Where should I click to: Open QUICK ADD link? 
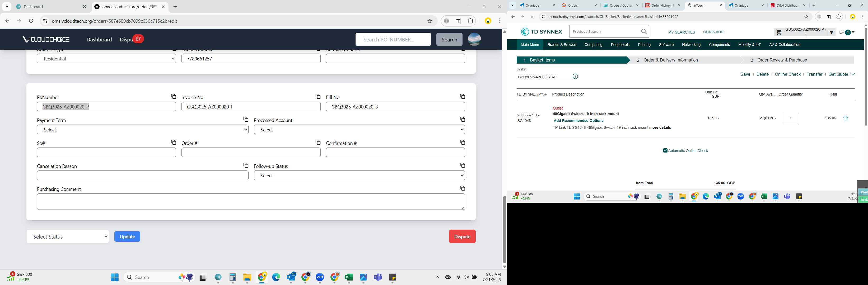point(713,32)
